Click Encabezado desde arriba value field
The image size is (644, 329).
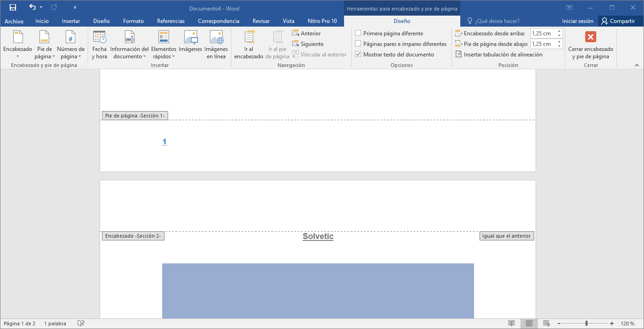(542, 33)
